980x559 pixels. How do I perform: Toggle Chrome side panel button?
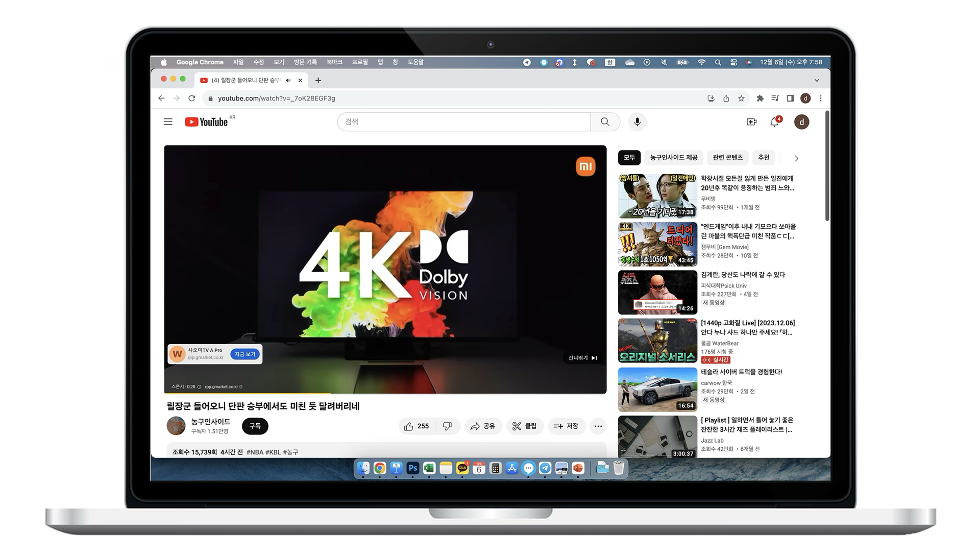click(x=790, y=99)
